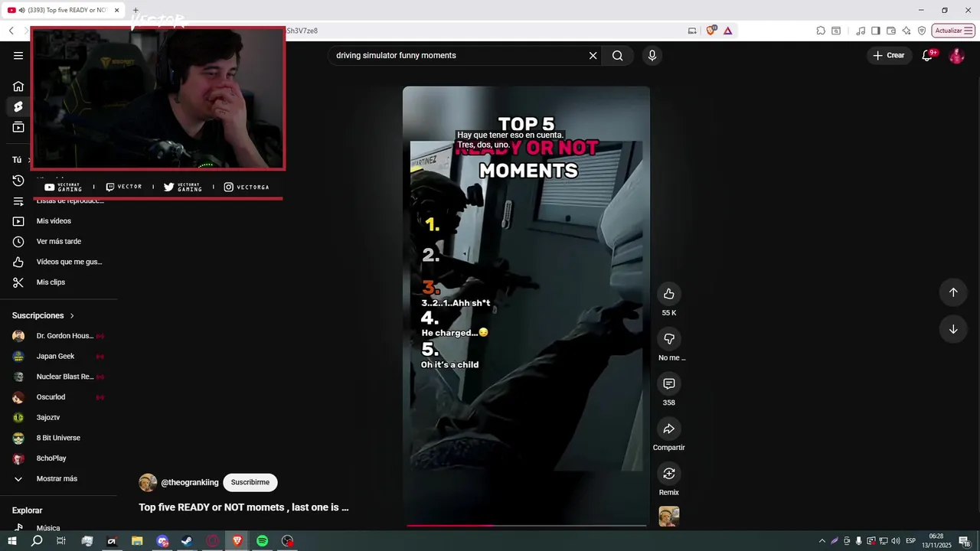The width and height of the screenshot is (980, 551).
Task: Go to next Short with down arrow
Action: (953, 329)
